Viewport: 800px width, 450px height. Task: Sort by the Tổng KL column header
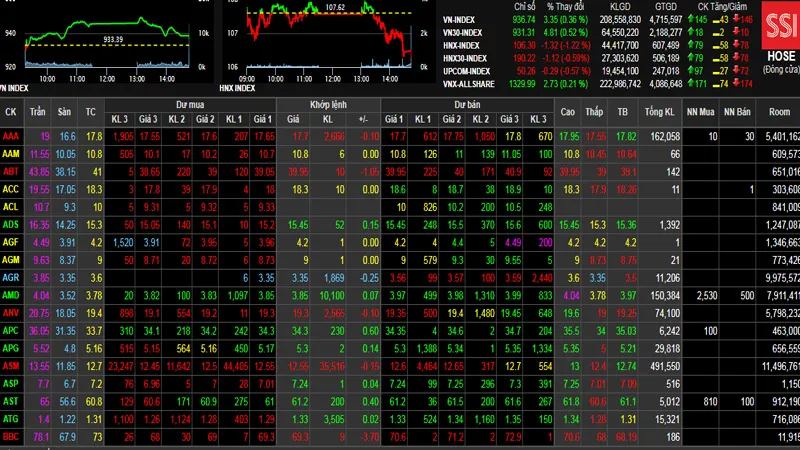pyautogui.click(x=659, y=112)
